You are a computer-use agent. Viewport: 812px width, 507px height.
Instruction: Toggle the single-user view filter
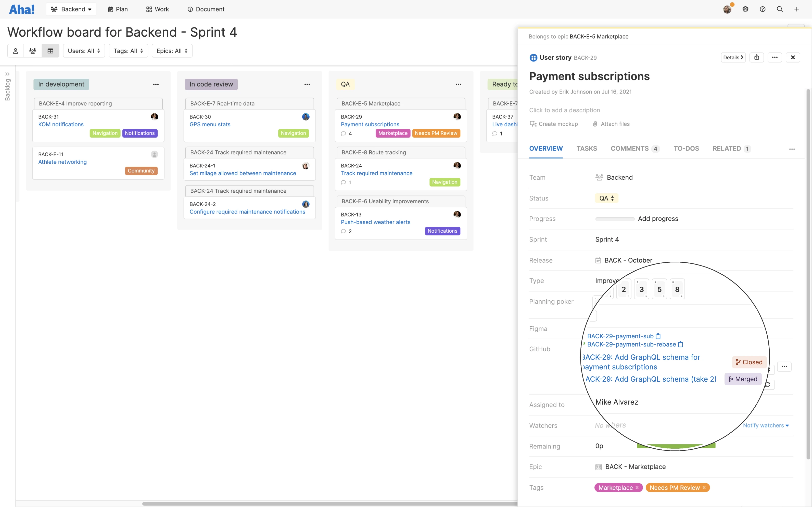coord(16,51)
